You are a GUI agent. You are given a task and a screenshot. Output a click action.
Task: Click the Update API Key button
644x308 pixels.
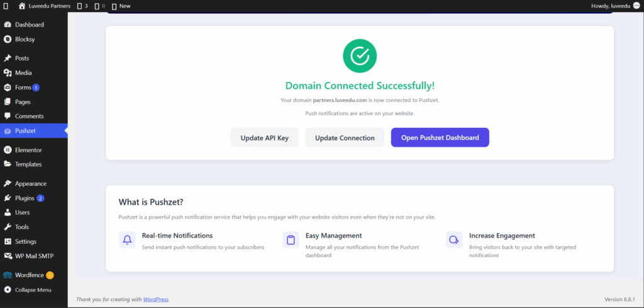tap(265, 138)
